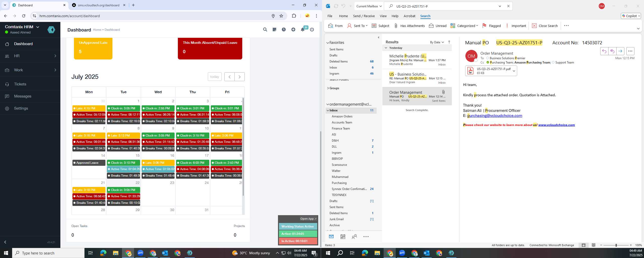Switch Outlook status bar to Reading view

(593, 245)
